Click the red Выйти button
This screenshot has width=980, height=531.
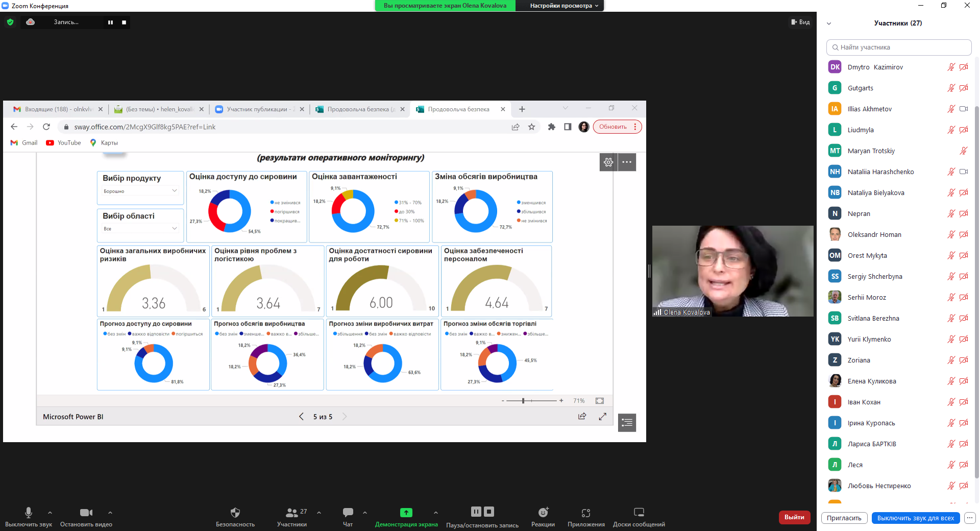[794, 517]
